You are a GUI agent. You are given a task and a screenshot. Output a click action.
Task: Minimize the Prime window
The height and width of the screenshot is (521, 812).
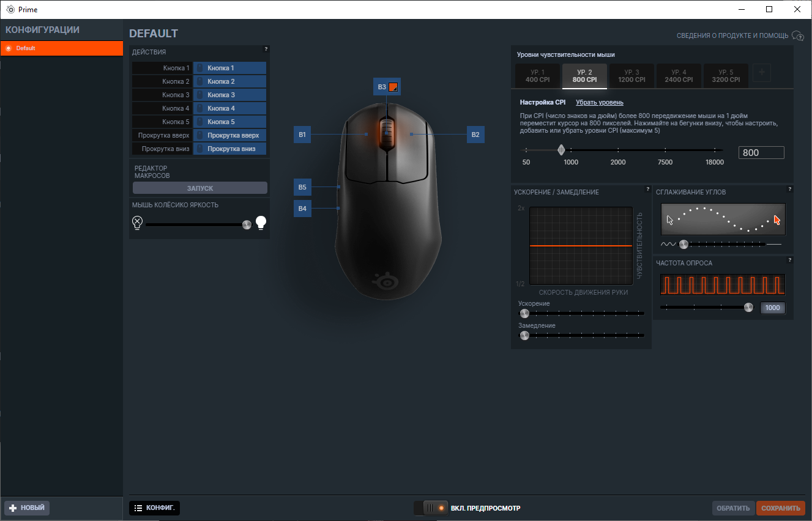741,9
